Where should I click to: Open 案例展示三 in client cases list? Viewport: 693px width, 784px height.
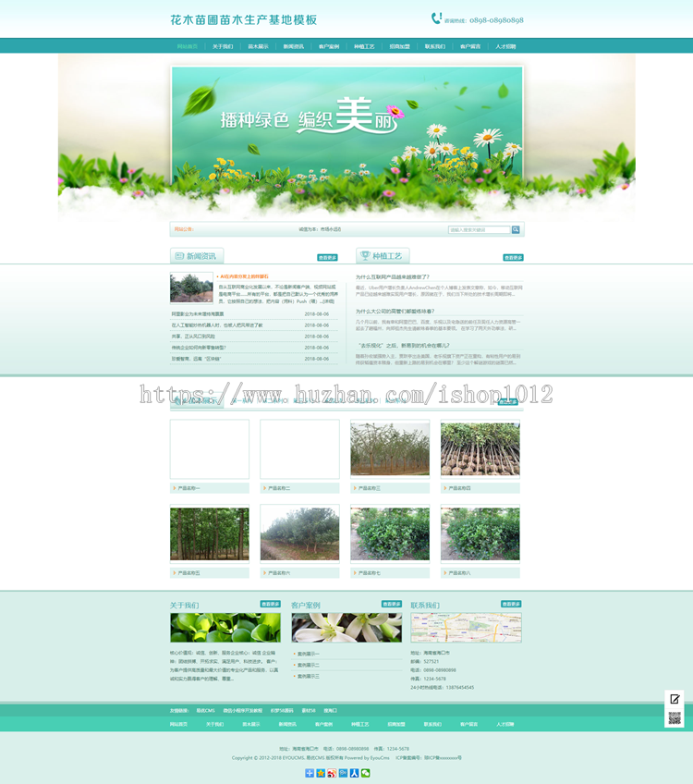309,677
